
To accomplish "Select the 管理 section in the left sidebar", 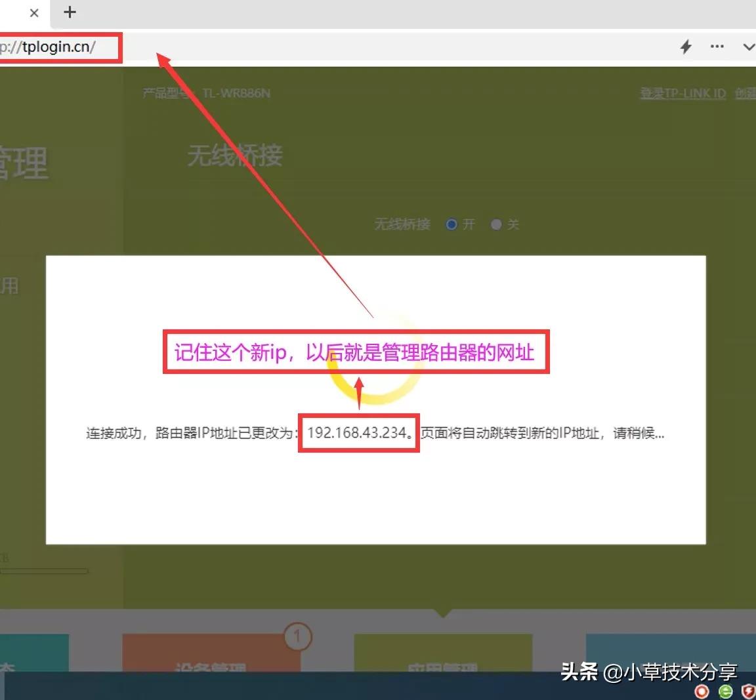I will pyautogui.click(x=24, y=162).
